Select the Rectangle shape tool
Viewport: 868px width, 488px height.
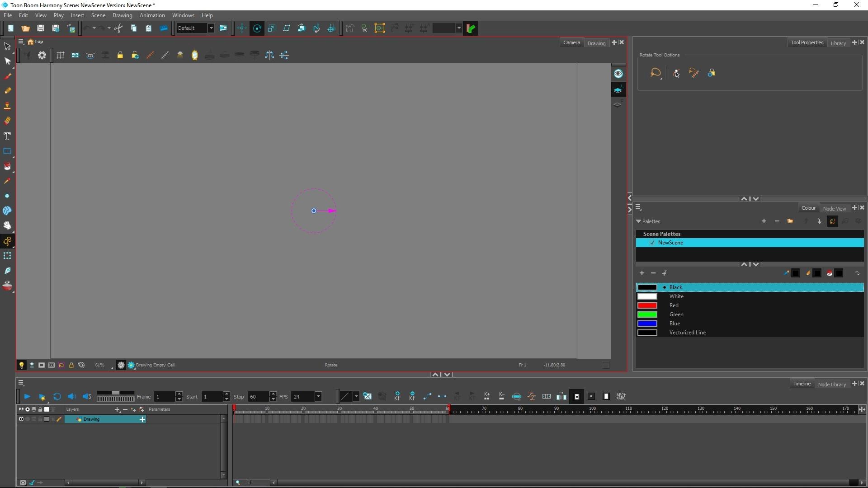pyautogui.click(x=7, y=151)
